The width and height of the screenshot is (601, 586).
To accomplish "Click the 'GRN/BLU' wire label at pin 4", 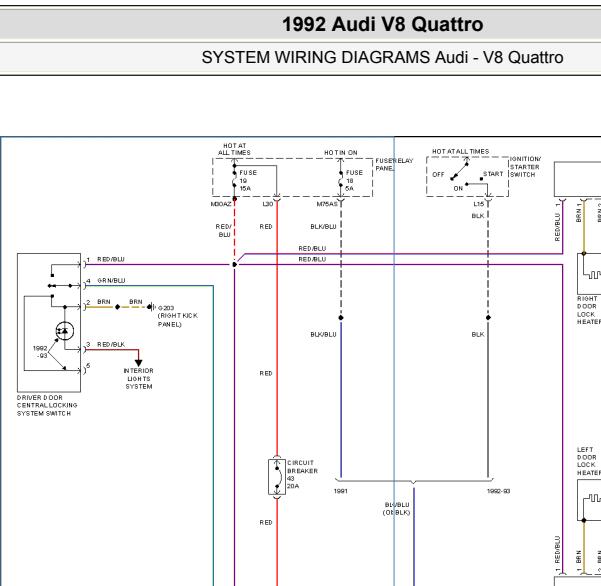I will 111,281.
